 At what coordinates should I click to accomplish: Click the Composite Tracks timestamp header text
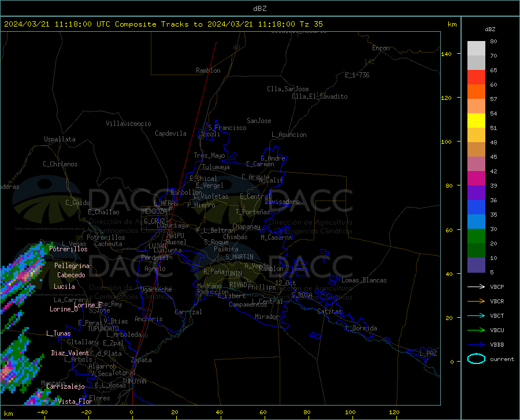tap(163, 24)
